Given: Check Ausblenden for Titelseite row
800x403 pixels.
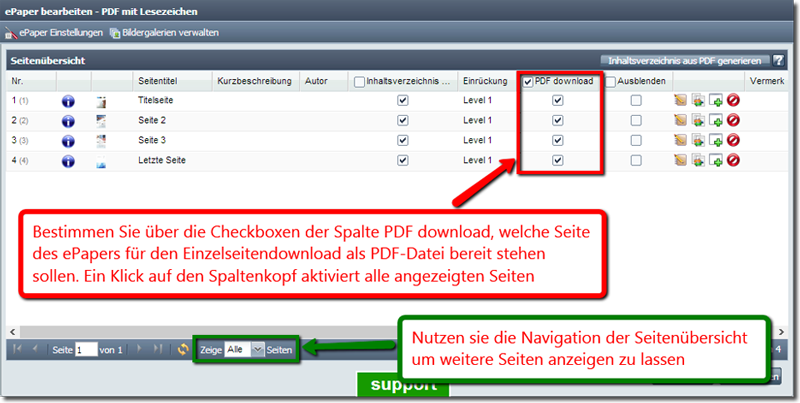Looking at the screenshot, I should pyautogui.click(x=636, y=101).
